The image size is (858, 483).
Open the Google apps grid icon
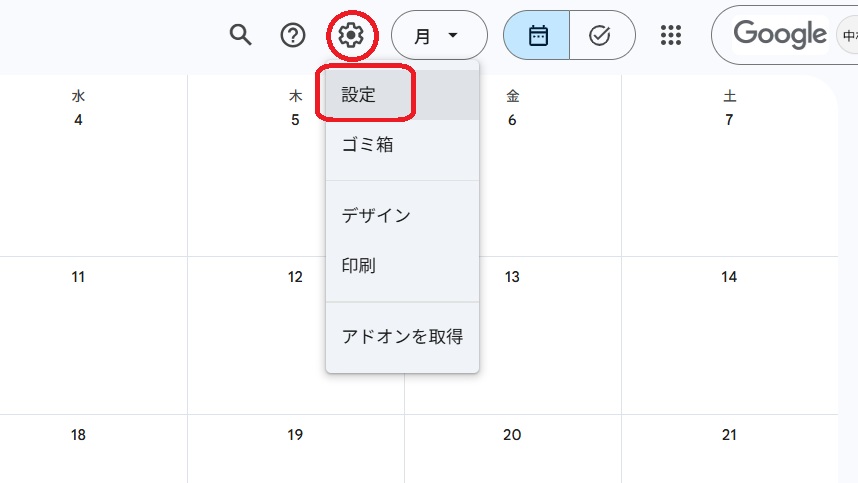(671, 36)
